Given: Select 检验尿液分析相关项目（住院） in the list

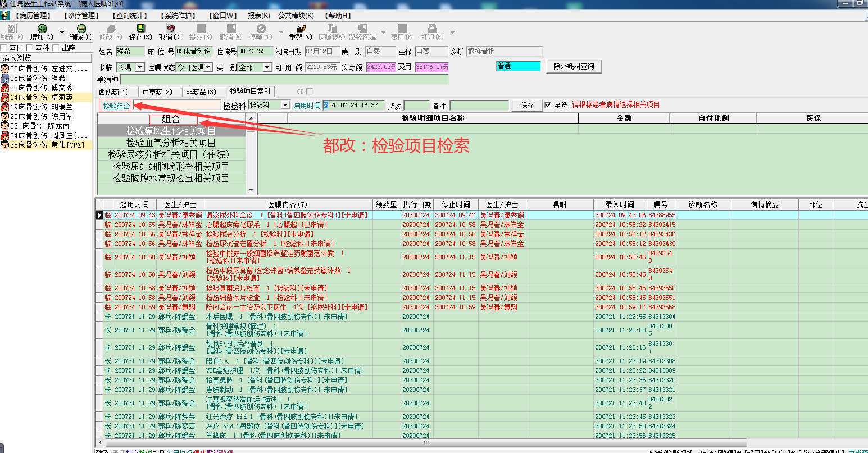Looking at the screenshot, I should pos(171,154).
